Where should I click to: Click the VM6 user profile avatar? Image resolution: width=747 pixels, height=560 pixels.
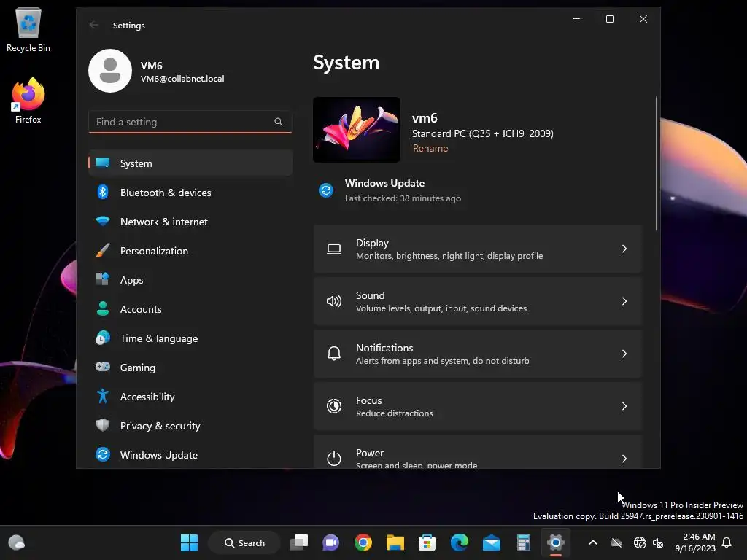pyautogui.click(x=110, y=71)
